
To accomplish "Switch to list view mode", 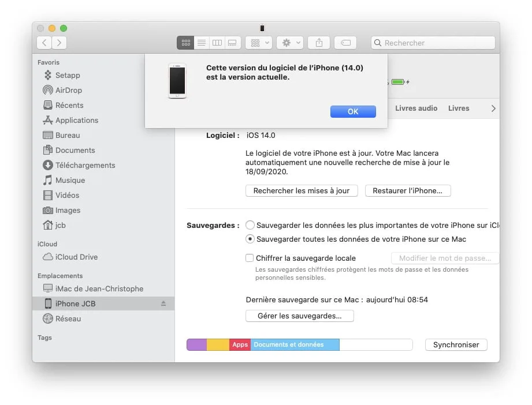I will pos(202,43).
